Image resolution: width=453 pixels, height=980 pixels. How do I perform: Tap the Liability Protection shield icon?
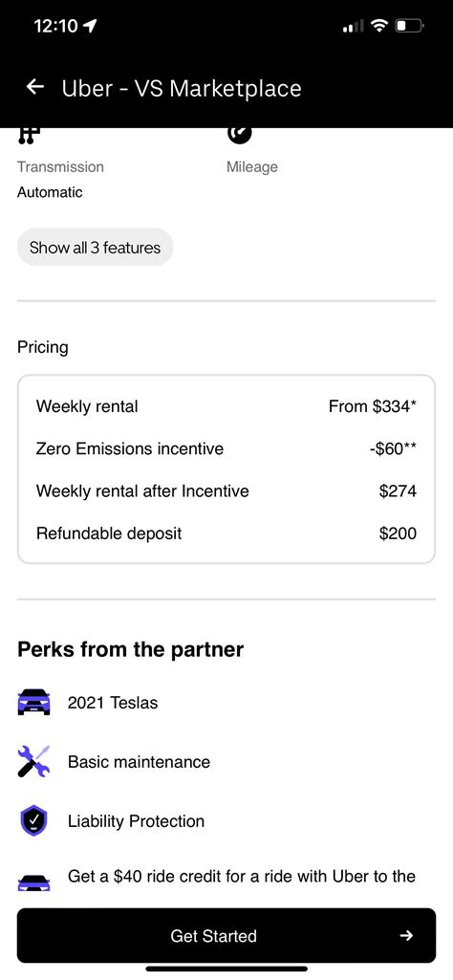click(33, 820)
